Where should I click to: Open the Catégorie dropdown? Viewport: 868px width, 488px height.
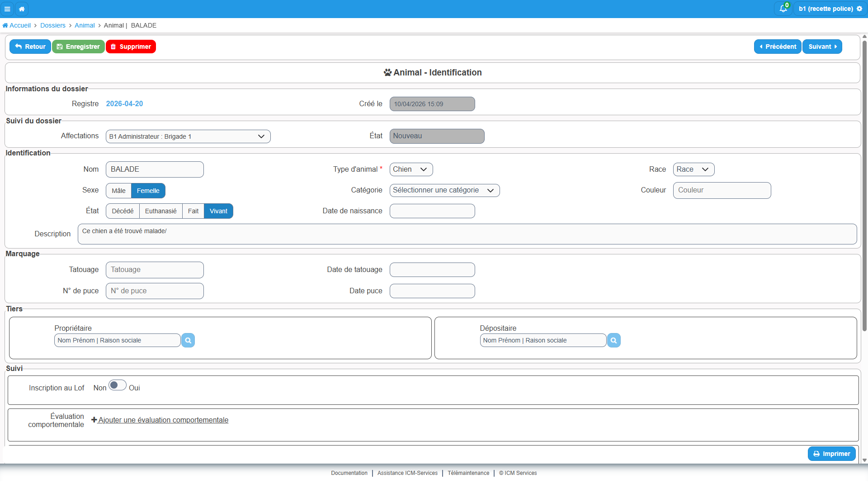click(x=444, y=190)
